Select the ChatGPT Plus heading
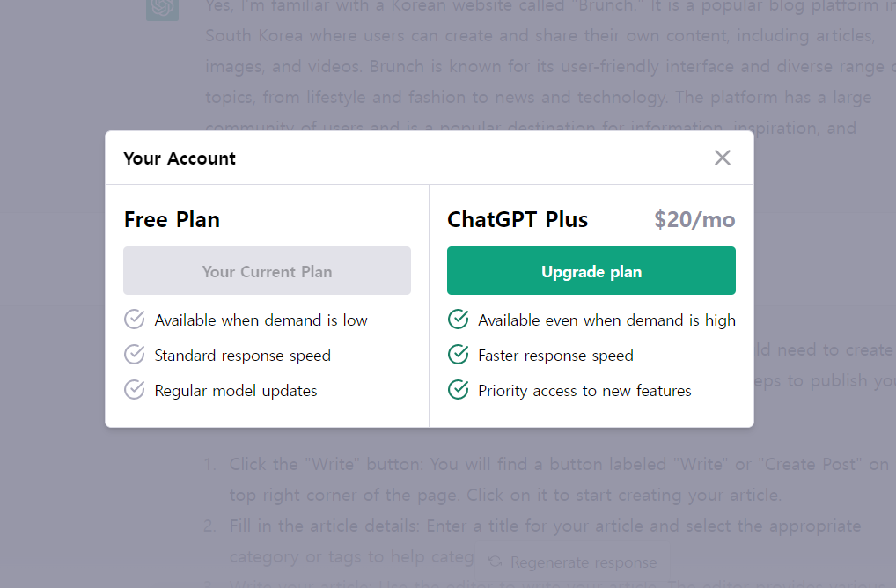This screenshot has width=896, height=588. coord(518,219)
